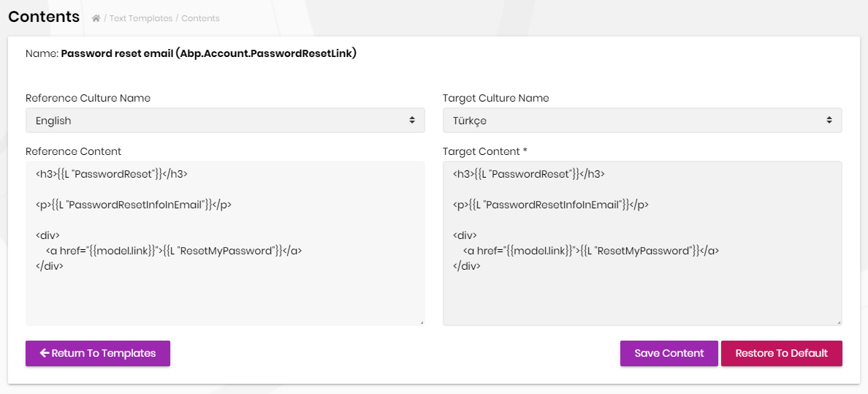Open the Text Templates breadcrumb link
The height and width of the screenshot is (394, 868).
click(x=141, y=18)
